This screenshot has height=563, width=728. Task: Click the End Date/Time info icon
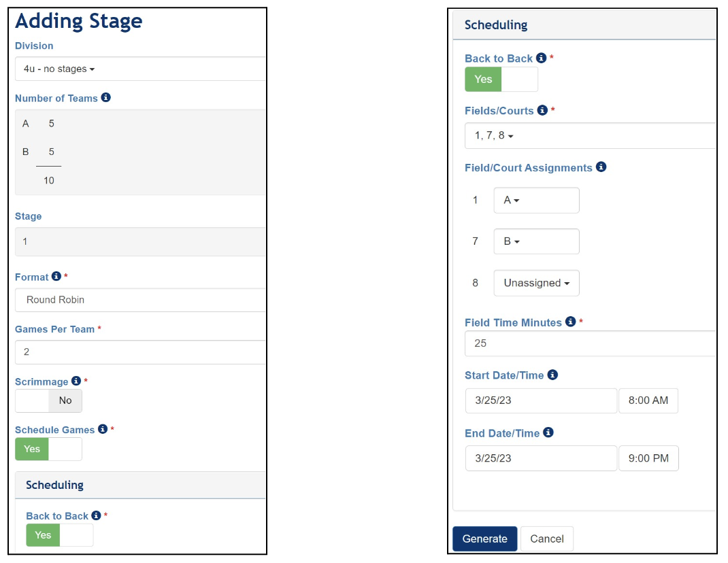(x=548, y=432)
